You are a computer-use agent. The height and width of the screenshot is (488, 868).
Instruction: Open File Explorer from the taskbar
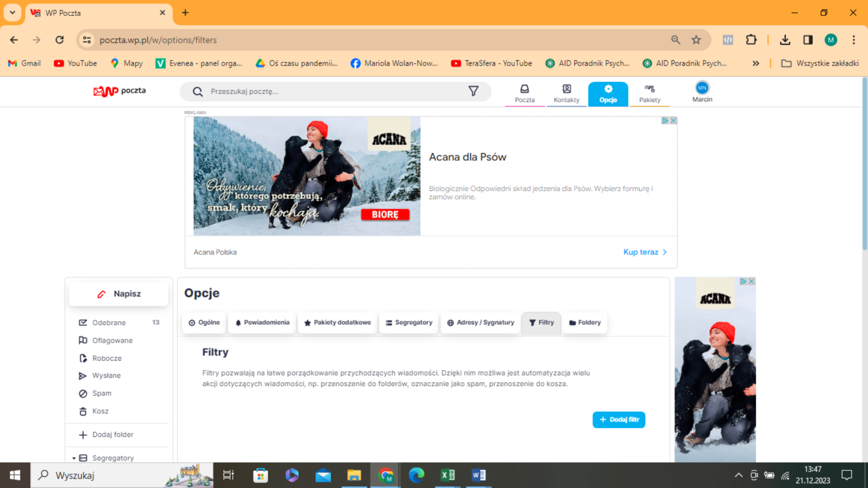pos(354,475)
